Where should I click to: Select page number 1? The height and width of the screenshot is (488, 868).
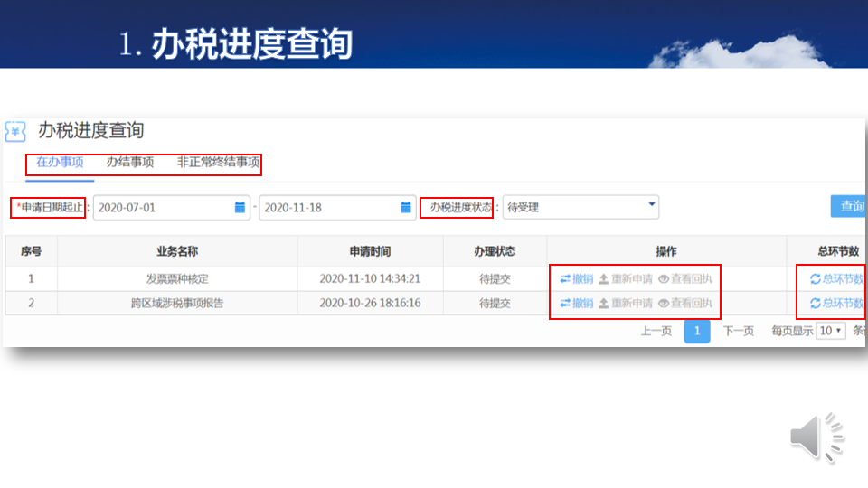click(697, 332)
